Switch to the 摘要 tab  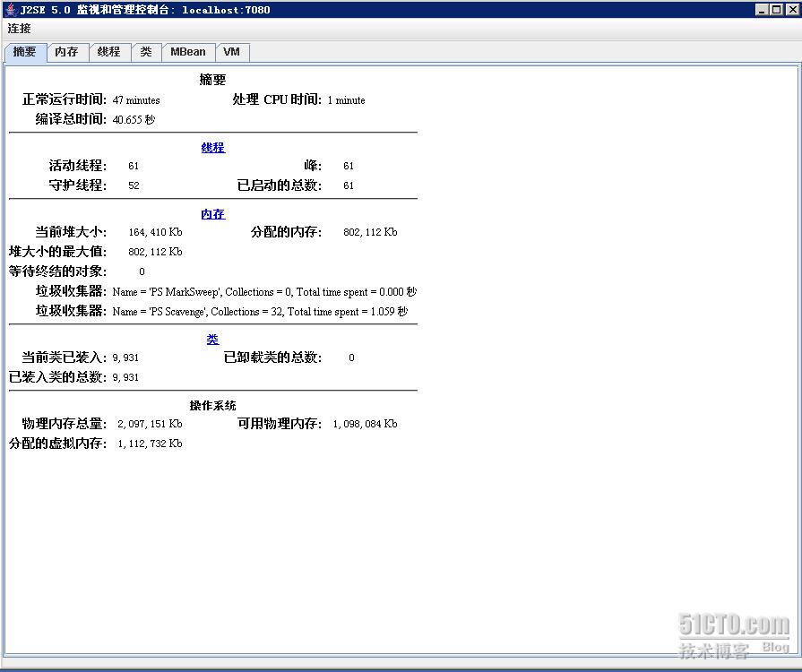(x=25, y=52)
